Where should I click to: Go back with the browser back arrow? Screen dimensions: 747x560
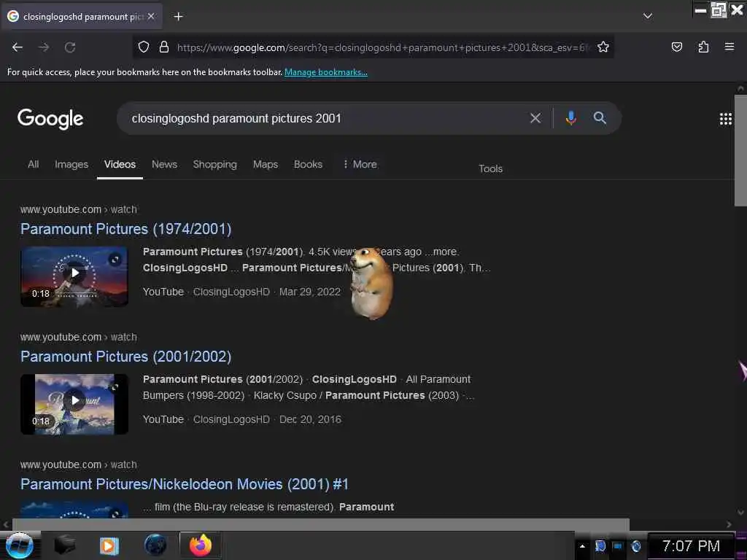(x=18, y=47)
